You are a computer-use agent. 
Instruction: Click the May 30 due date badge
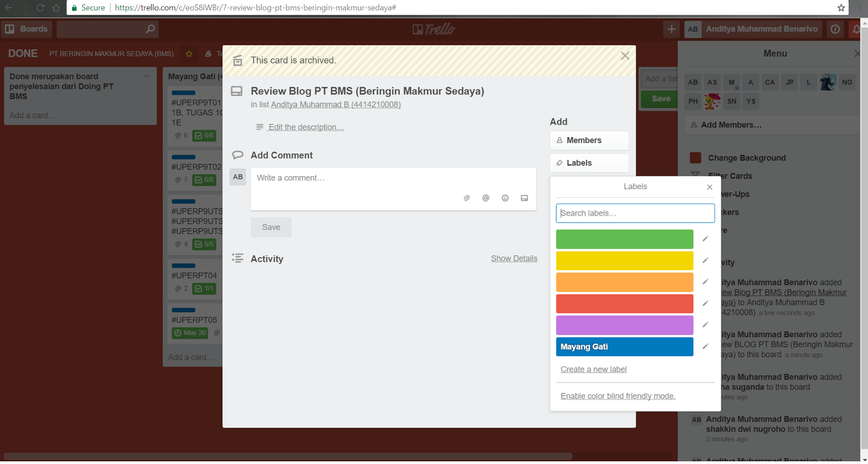pos(190,333)
